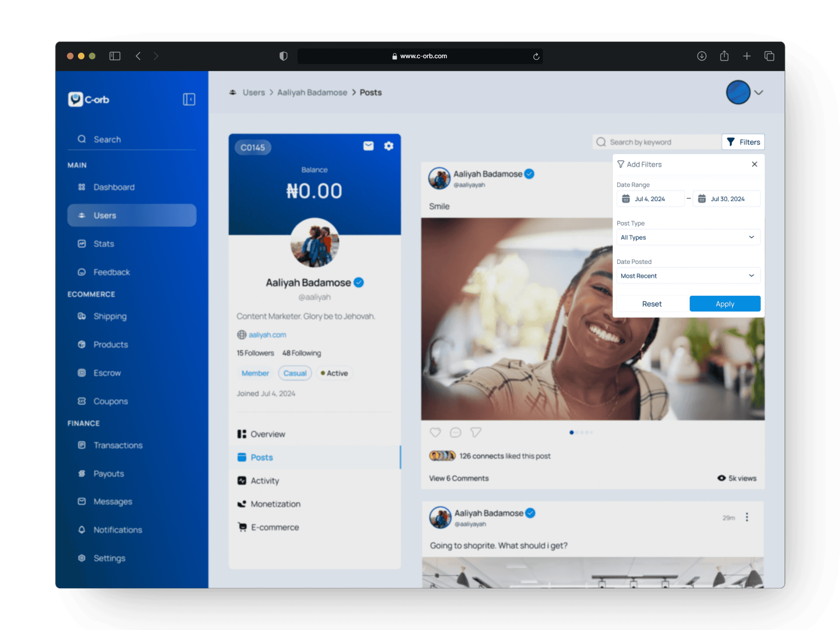
Task: Jump to the second image carousel dot
Action: point(577,432)
